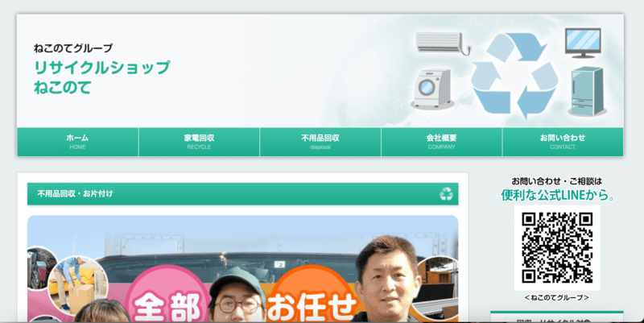Click the circular truck photo at banner right edge
The width and height of the screenshot is (644, 323).
click(436, 288)
